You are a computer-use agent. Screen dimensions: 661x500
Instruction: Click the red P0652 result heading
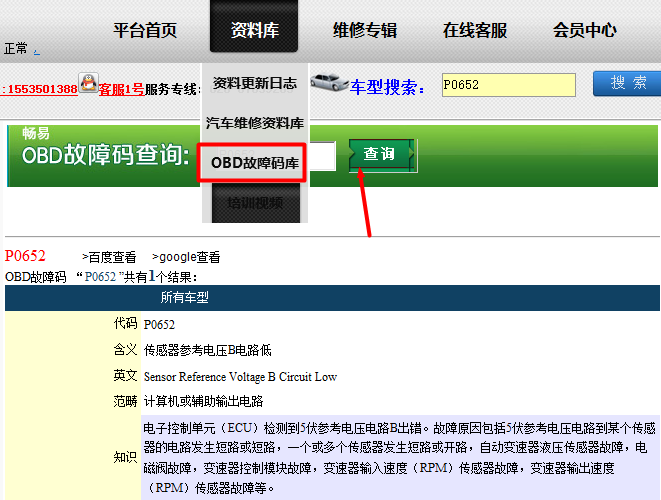(25, 256)
